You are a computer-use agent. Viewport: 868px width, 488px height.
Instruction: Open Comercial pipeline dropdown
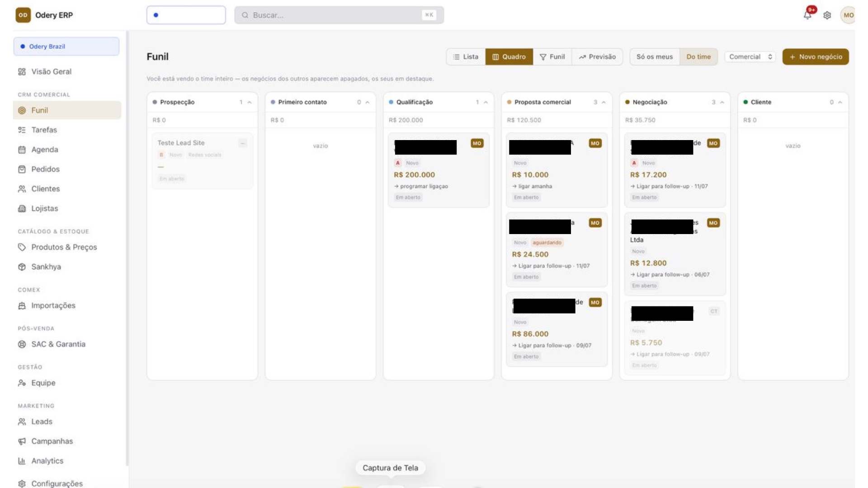750,57
